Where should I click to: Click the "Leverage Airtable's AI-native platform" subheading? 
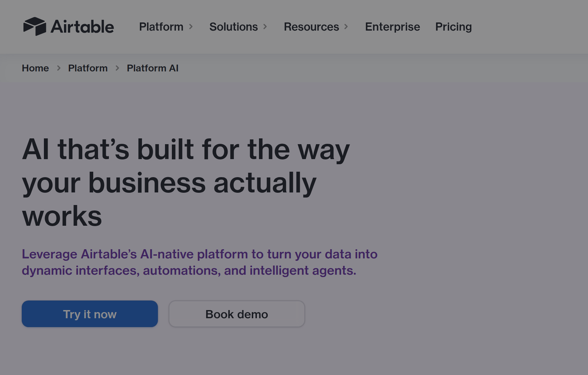tap(199, 262)
